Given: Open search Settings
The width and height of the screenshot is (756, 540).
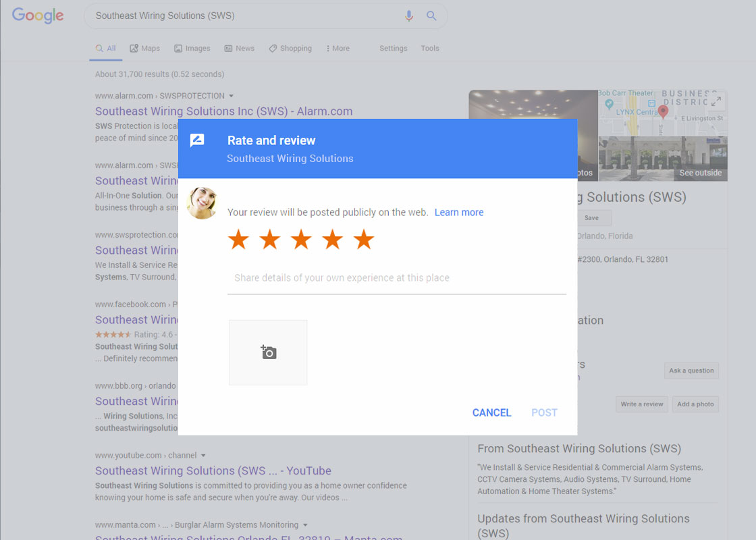Looking at the screenshot, I should click(x=393, y=48).
